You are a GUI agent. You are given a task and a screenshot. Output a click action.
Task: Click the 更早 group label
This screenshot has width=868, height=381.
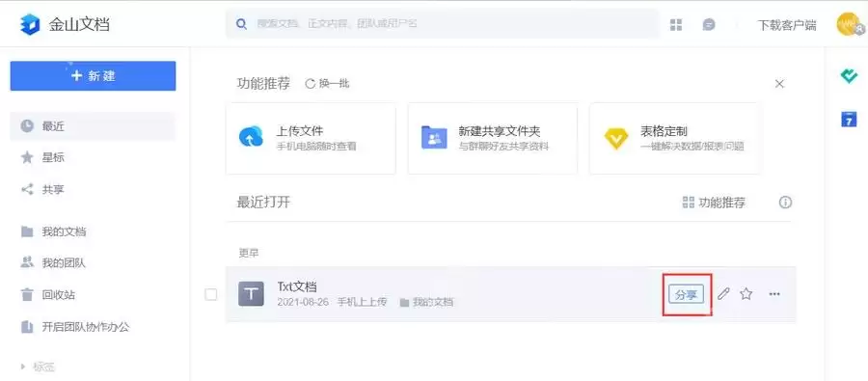(x=249, y=253)
